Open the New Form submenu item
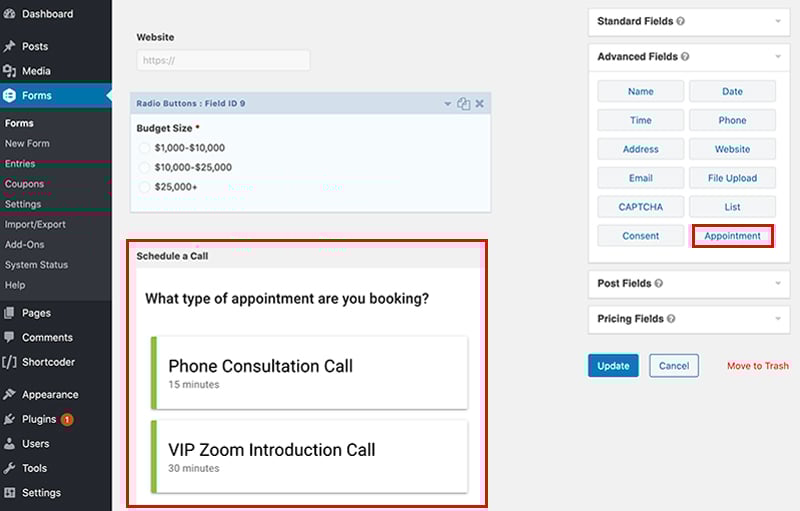 (28, 143)
